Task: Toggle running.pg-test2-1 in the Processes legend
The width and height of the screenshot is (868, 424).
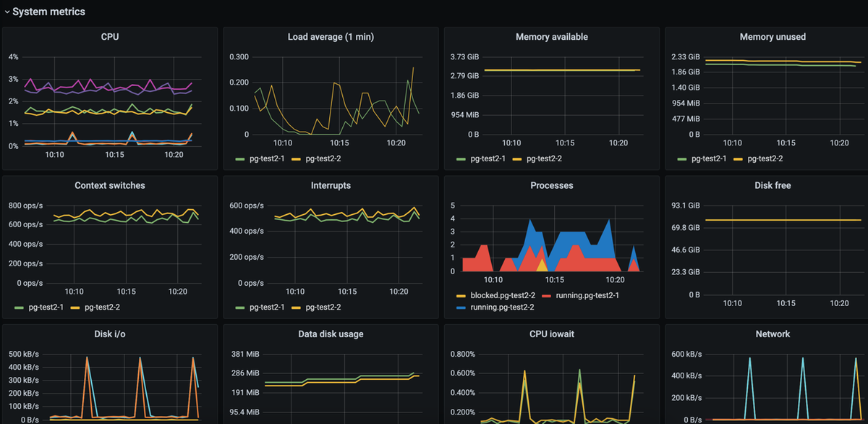Action: [x=589, y=295]
